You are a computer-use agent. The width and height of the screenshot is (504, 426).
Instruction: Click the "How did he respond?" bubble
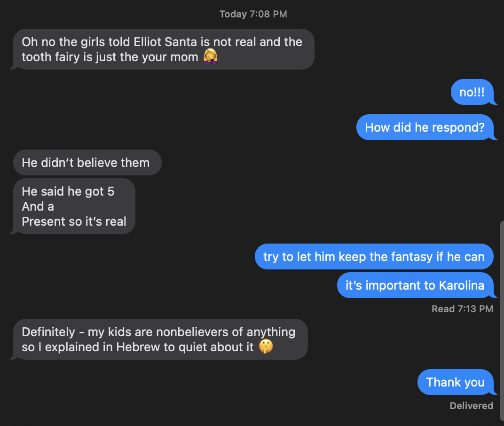tap(424, 127)
